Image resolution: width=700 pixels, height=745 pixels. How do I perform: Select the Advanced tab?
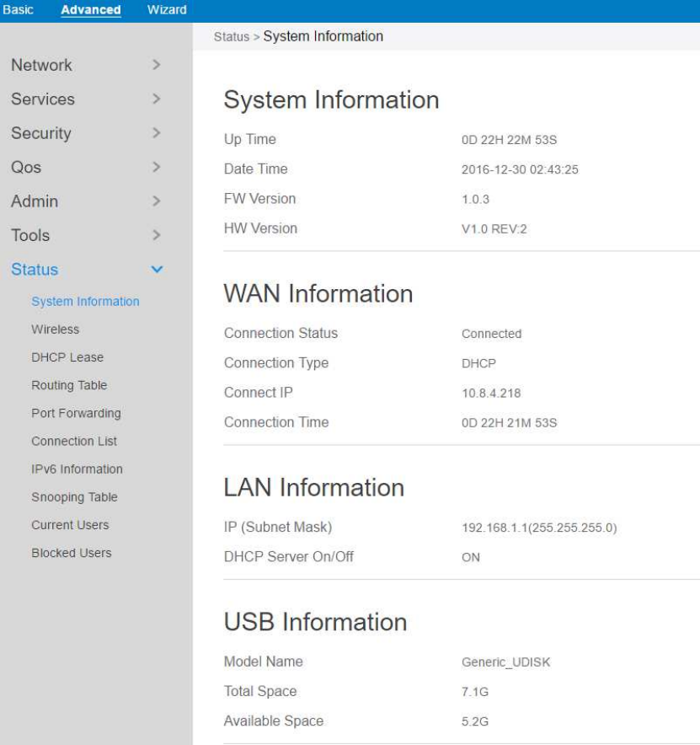pyautogui.click(x=91, y=10)
